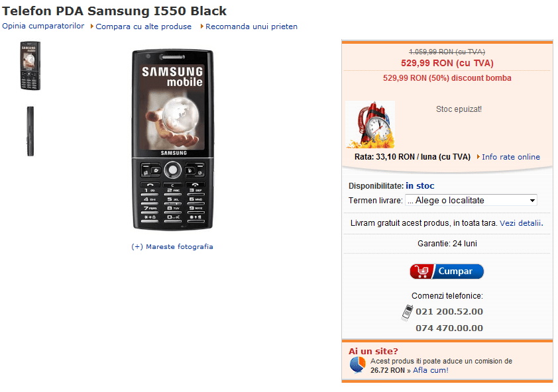Click the Cumpar buy button
558x392 pixels.
click(x=447, y=271)
